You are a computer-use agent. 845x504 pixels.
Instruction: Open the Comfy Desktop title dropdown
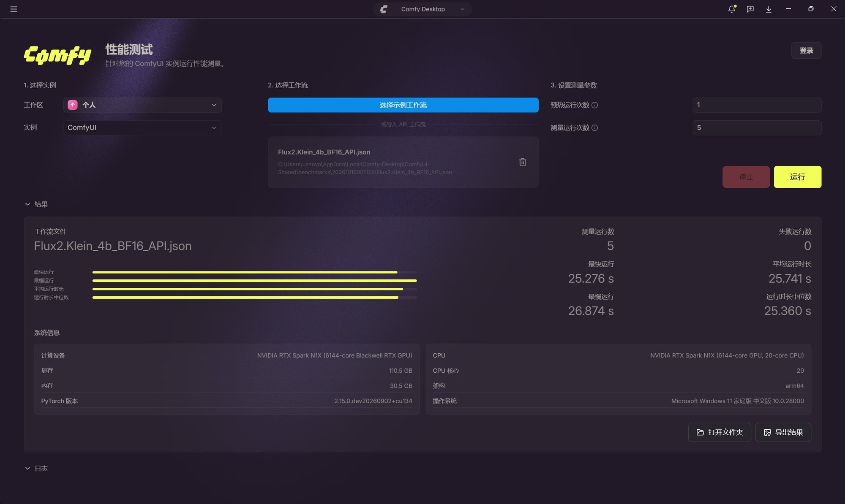point(422,9)
